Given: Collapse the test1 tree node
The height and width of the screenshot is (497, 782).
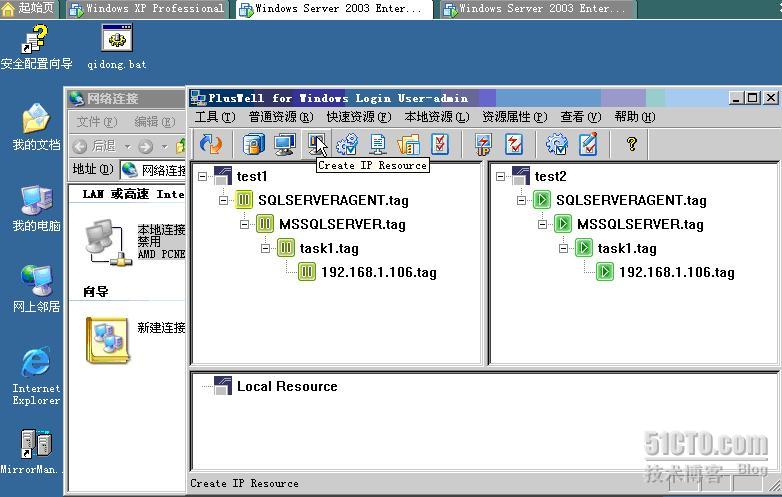Looking at the screenshot, I should pos(202,176).
